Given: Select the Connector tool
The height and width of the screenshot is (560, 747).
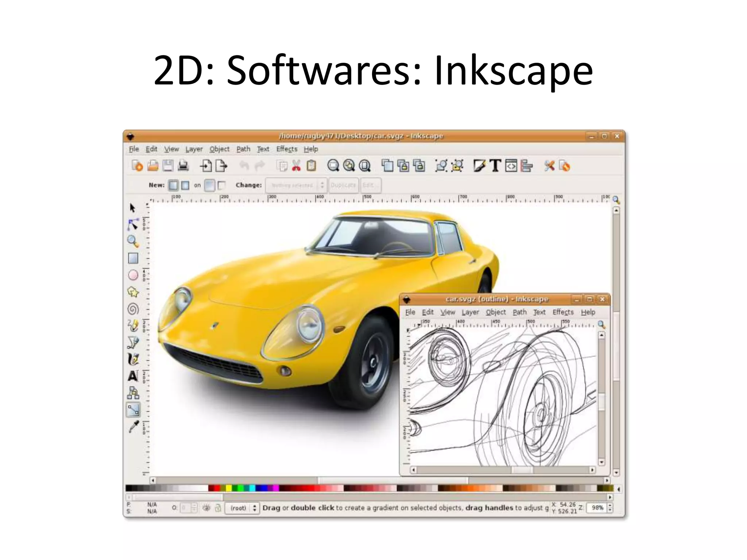Looking at the screenshot, I should click(x=133, y=393).
